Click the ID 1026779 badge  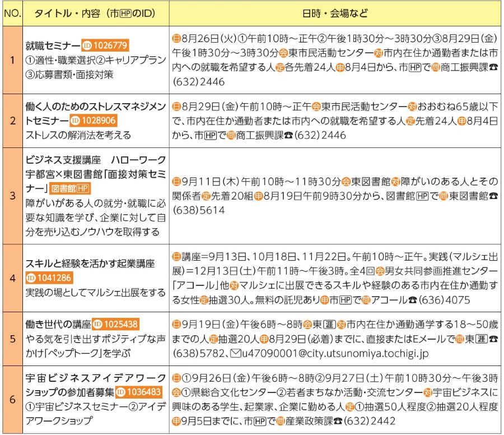click(x=105, y=45)
